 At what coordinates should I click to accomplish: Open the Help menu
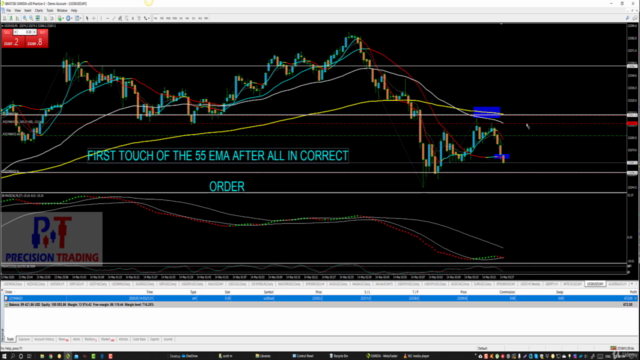click(x=74, y=10)
